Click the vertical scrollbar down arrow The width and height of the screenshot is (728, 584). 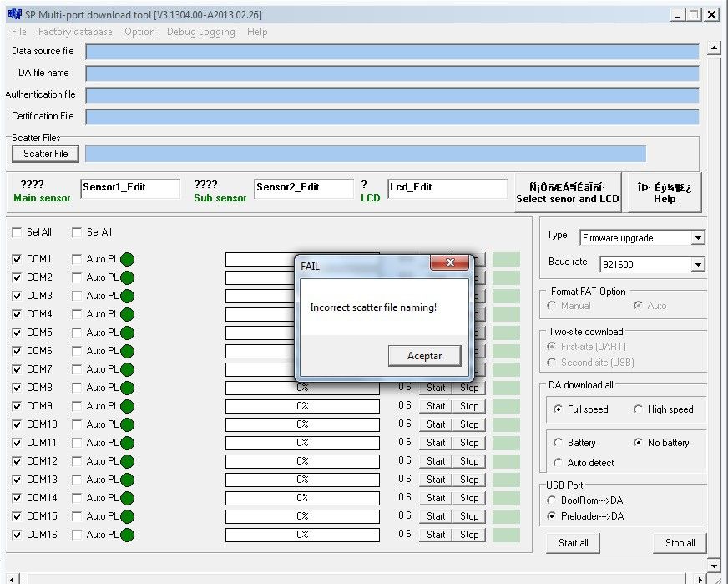(714, 565)
